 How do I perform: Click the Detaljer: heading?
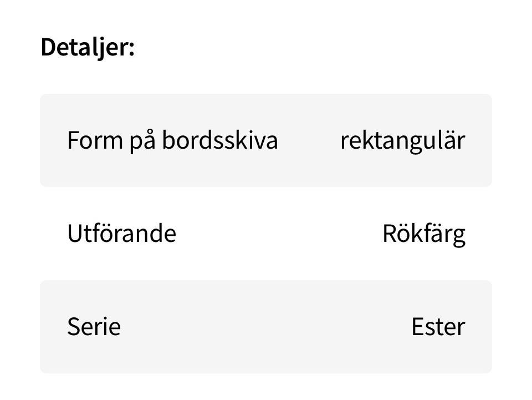[88, 48]
